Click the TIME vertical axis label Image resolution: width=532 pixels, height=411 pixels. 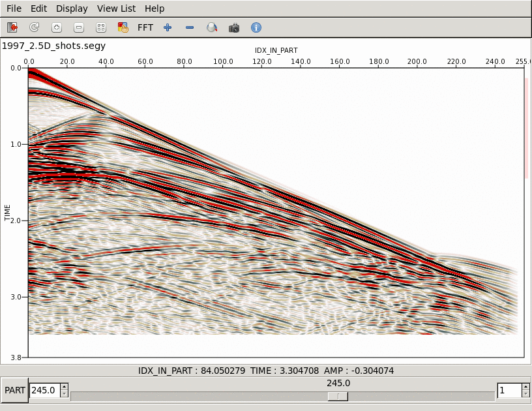(x=7, y=213)
